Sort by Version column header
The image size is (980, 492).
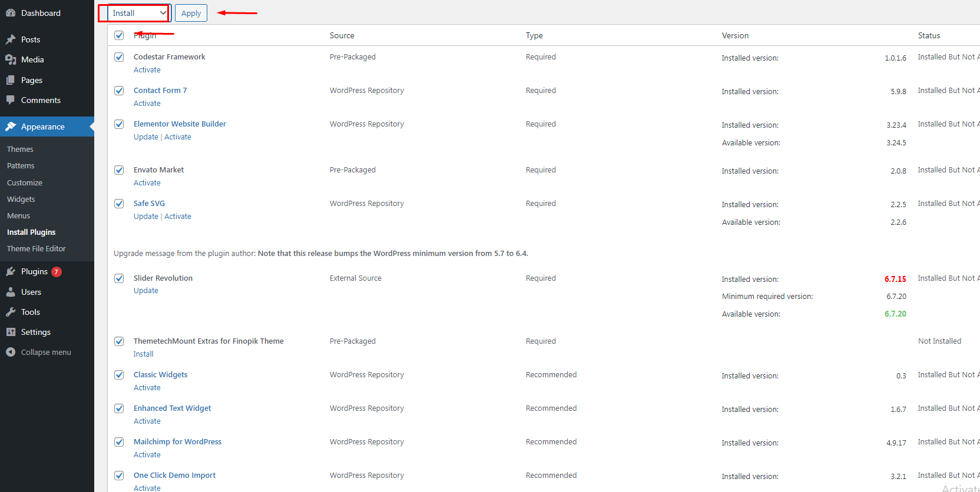(x=735, y=35)
